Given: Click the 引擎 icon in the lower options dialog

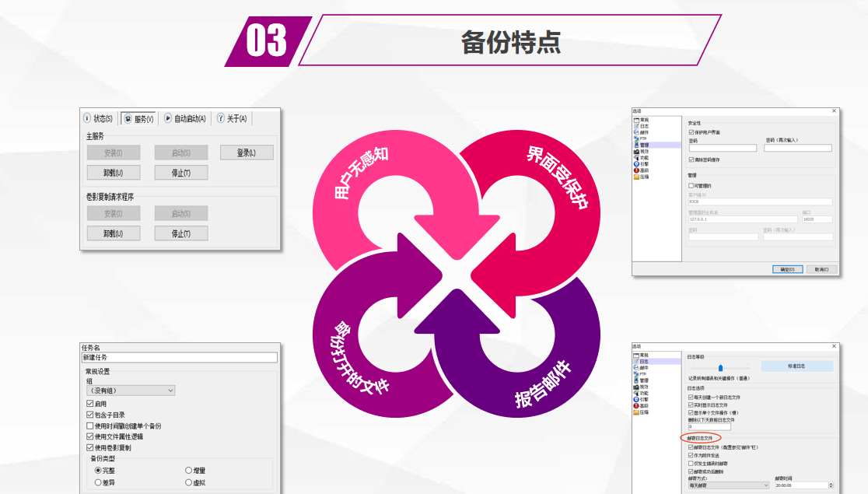Looking at the screenshot, I should (x=636, y=399).
